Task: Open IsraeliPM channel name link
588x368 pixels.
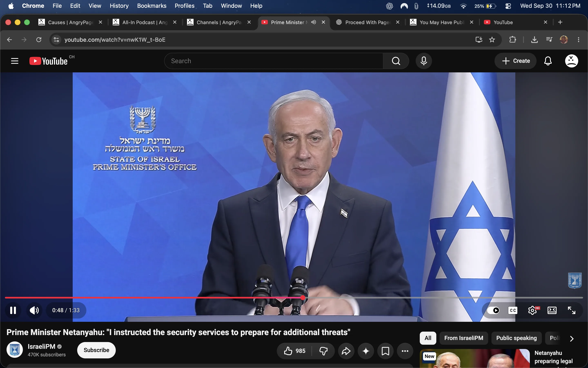Action: pos(41,346)
